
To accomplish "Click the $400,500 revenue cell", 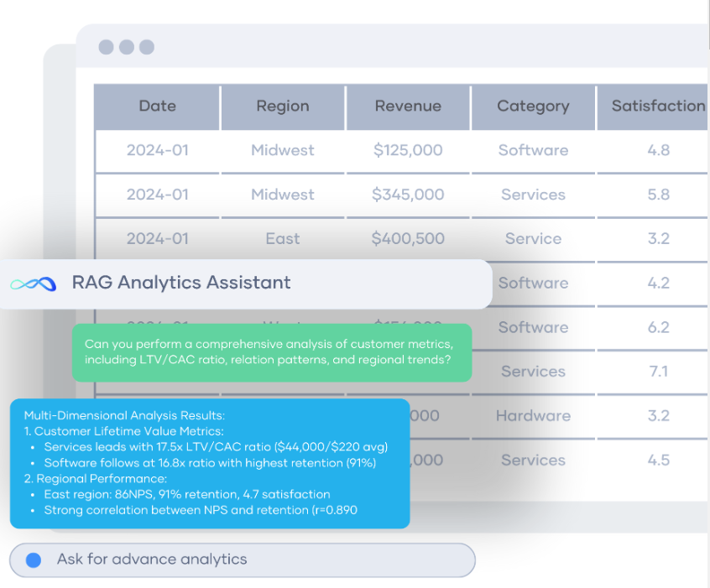I will [x=408, y=239].
